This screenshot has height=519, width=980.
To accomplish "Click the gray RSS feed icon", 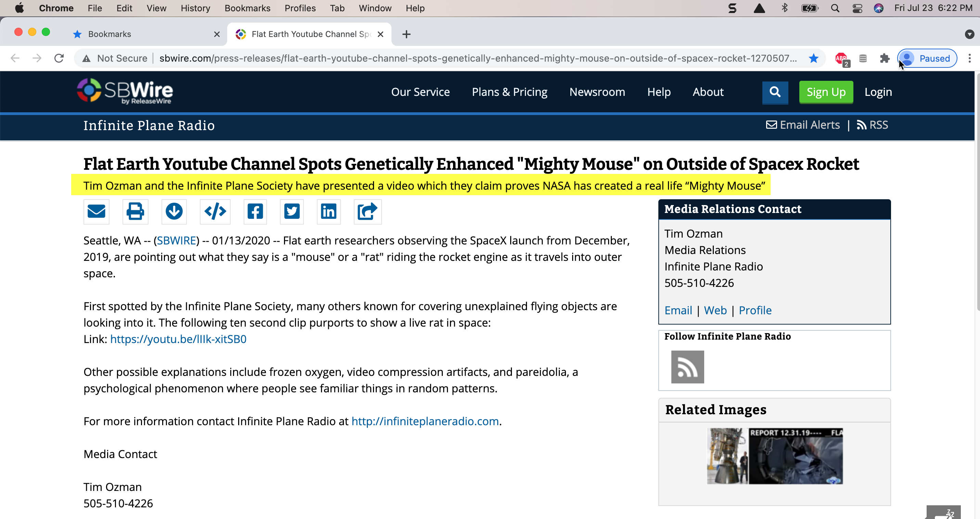I will [687, 367].
